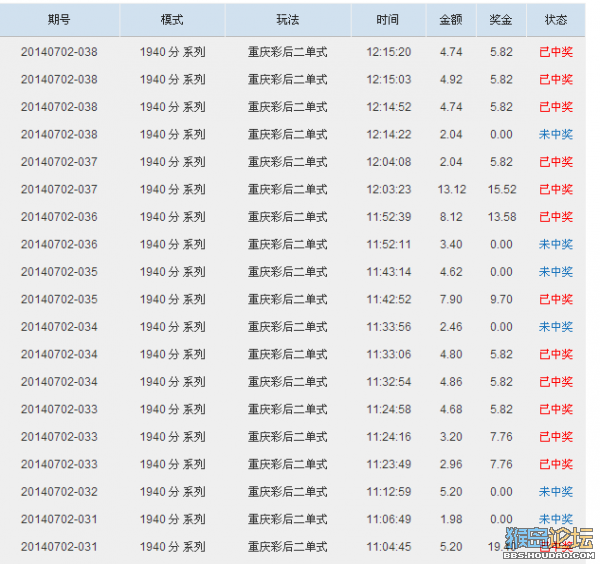Click the amount value 4.86
This screenshot has width=600, height=564.
tap(451, 382)
